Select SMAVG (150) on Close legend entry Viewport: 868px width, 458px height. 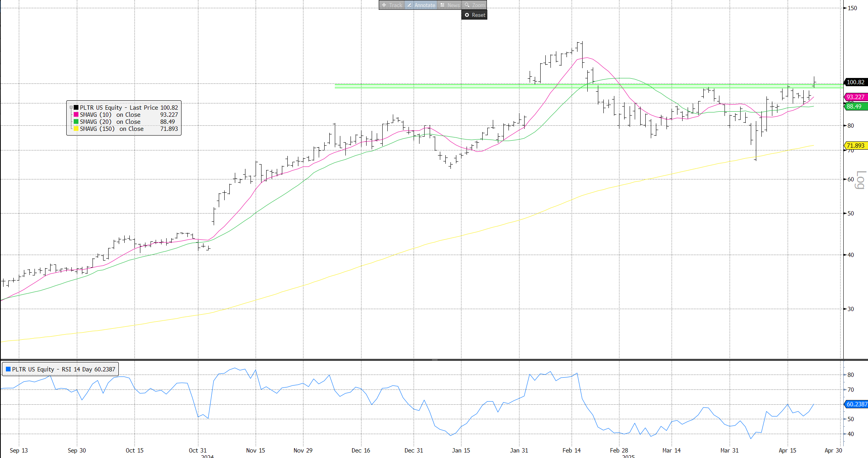tap(112, 129)
